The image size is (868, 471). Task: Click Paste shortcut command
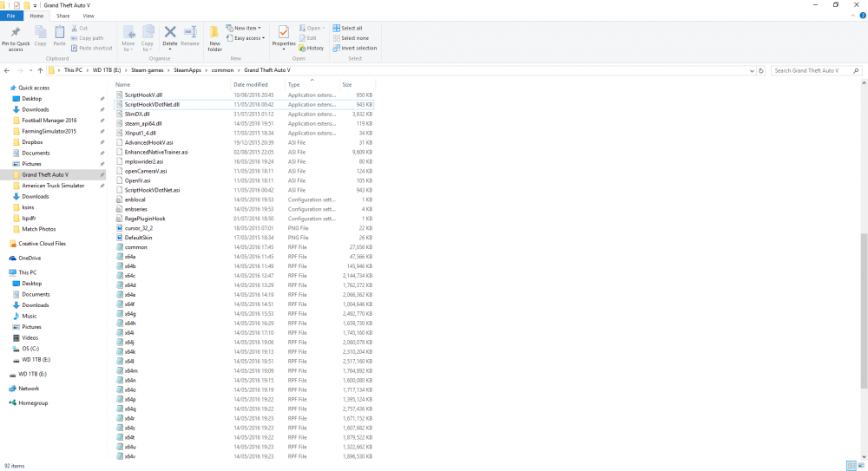click(x=92, y=49)
